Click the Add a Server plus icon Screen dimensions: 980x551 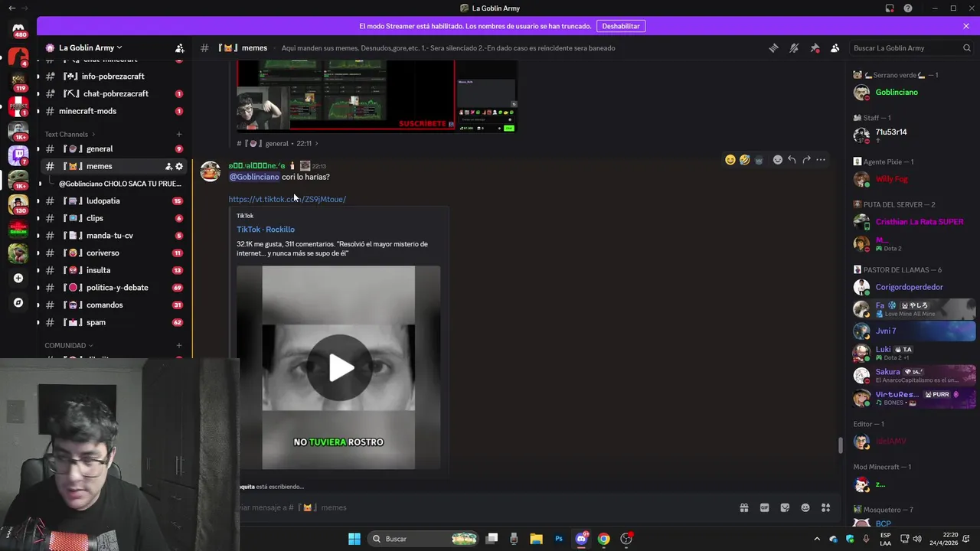pos(18,278)
